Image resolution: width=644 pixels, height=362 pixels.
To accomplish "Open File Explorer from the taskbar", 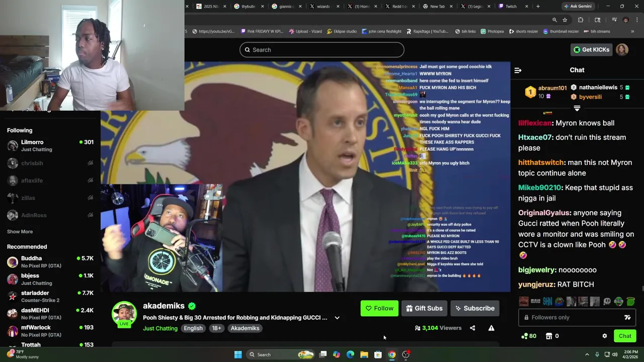I will [x=364, y=354].
